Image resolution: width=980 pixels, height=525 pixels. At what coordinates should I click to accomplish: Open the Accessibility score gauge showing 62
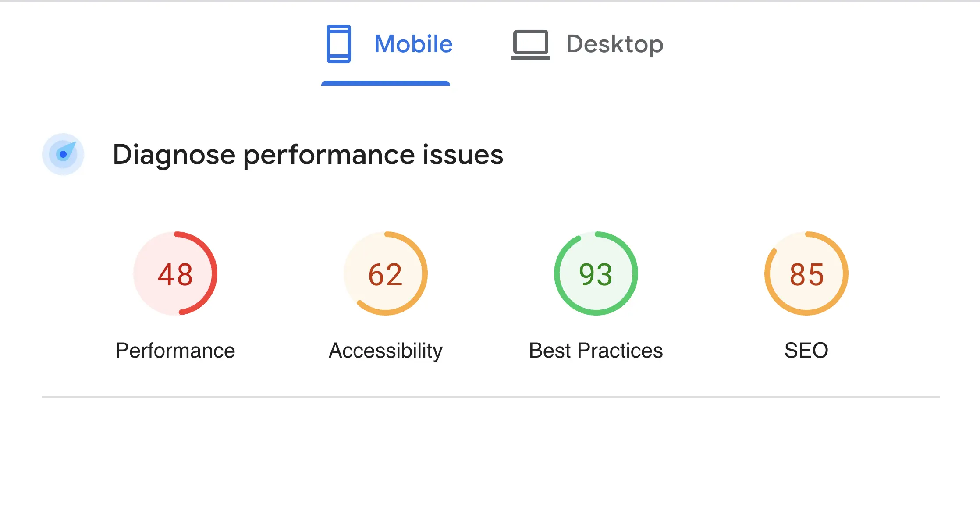click(x=386, y=273)
